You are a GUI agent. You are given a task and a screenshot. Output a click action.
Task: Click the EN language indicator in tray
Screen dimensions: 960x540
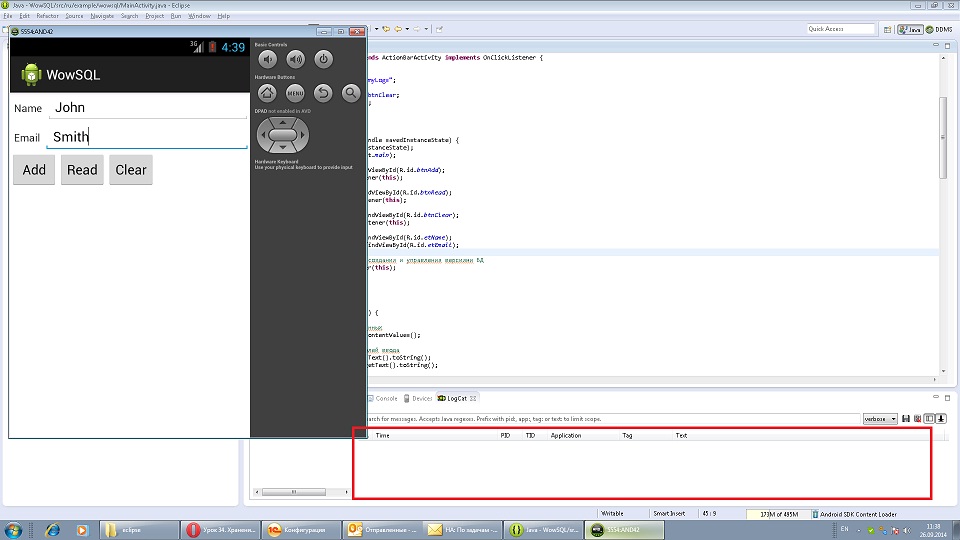point(845,529)
